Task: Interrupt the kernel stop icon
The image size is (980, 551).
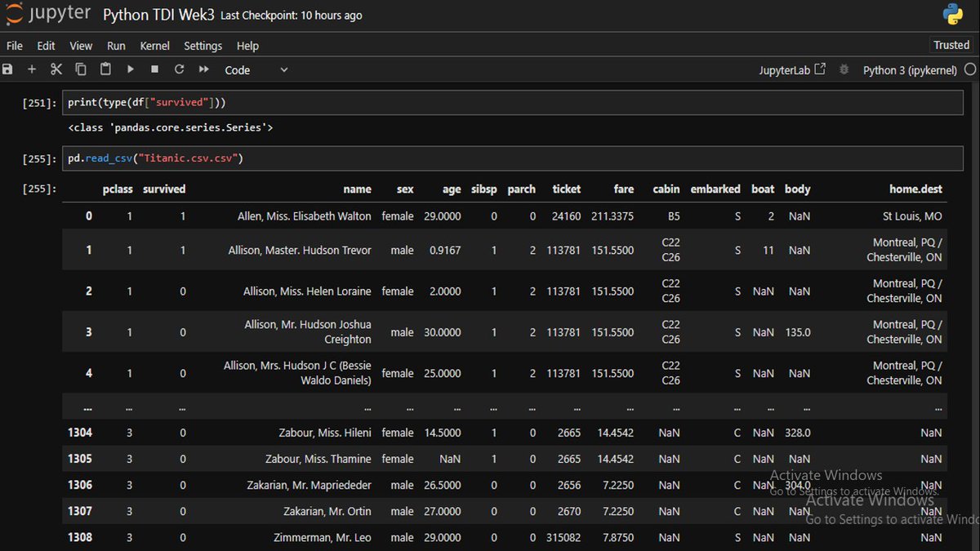Action: coord(154,70)
